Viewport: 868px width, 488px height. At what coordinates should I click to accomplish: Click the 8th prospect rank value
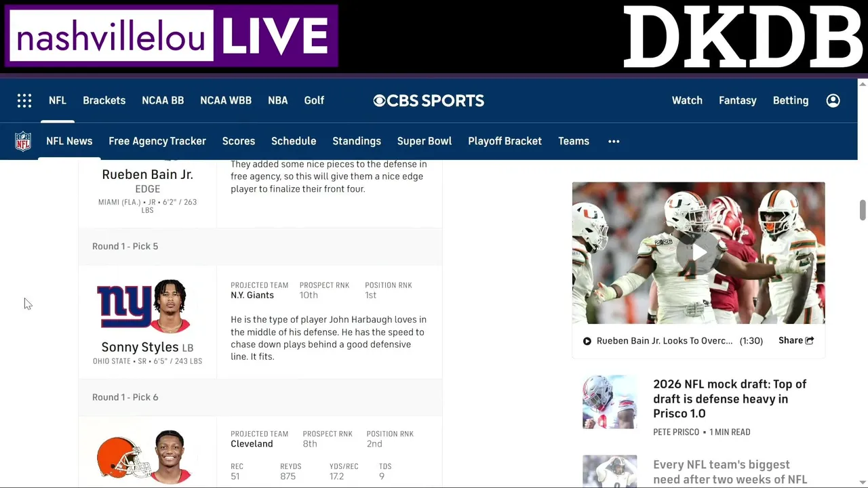tap(310, 444)
